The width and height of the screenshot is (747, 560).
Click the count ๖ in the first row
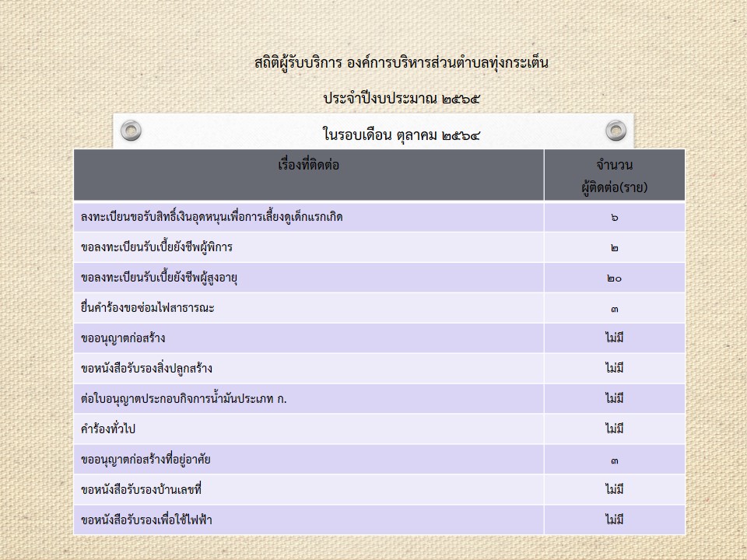(x=614, y=217)
